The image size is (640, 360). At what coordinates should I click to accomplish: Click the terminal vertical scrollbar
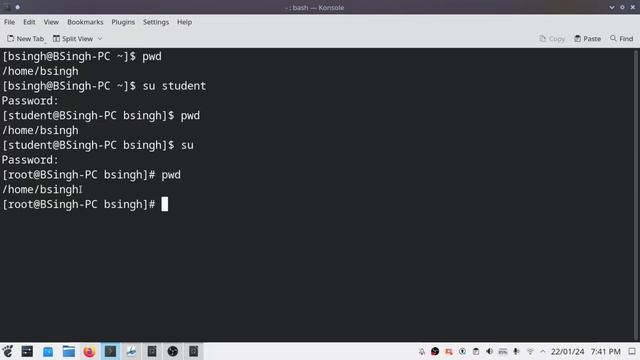tap(637, 195)
